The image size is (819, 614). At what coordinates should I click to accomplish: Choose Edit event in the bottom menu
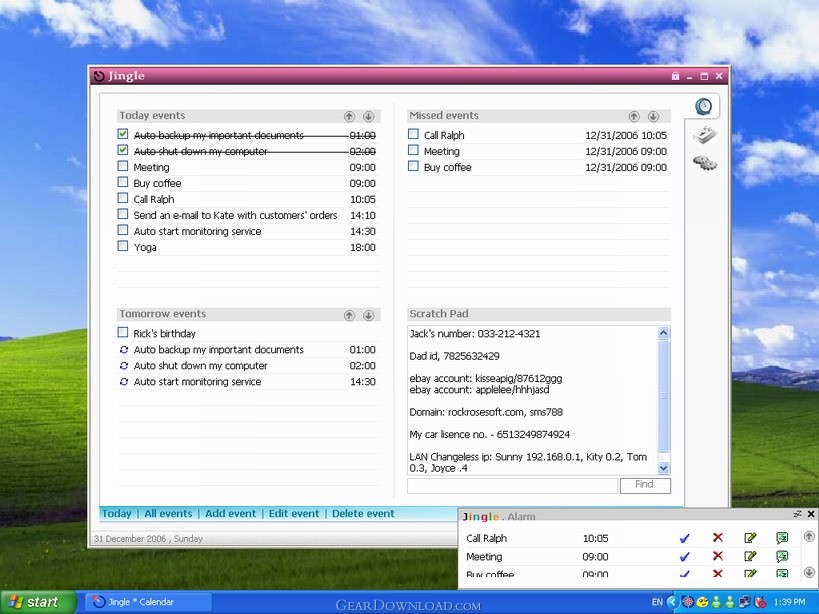(x=294, y=514)
